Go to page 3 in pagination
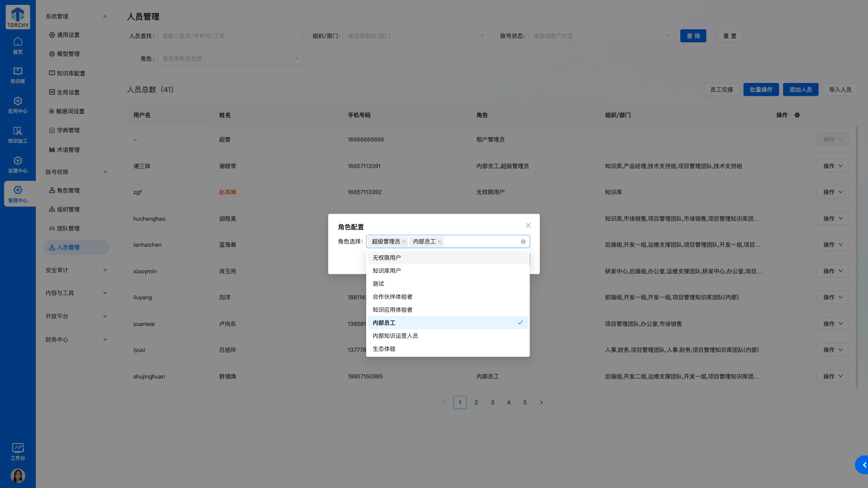Viewport: 868px width, 488px height. pos(492,402)
